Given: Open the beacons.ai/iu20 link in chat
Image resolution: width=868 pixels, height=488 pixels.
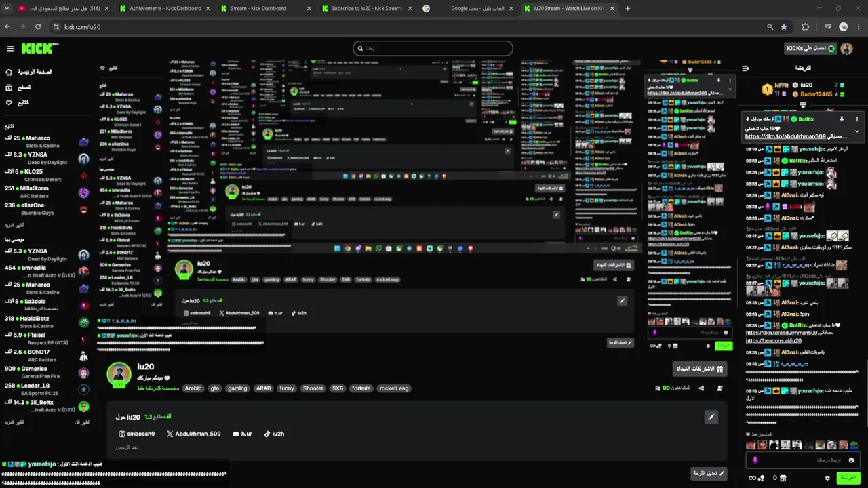Looking at the screenshot, I should point(774,340).
